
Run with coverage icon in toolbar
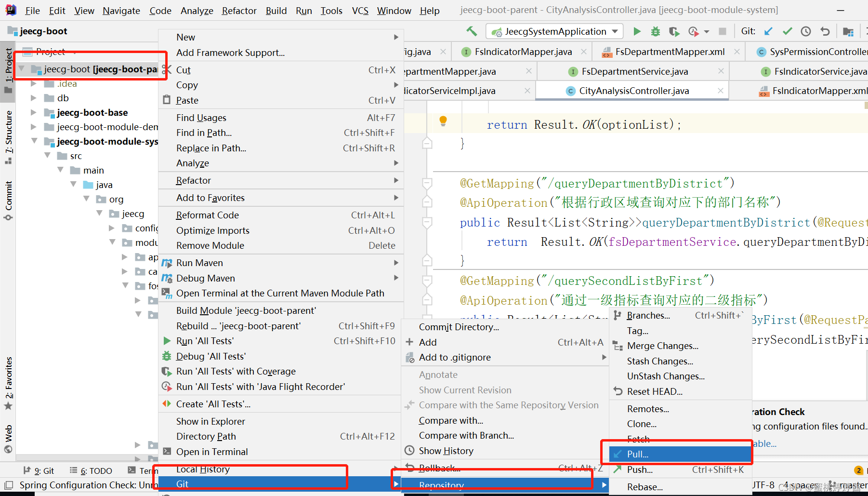(x=674, y=31)
